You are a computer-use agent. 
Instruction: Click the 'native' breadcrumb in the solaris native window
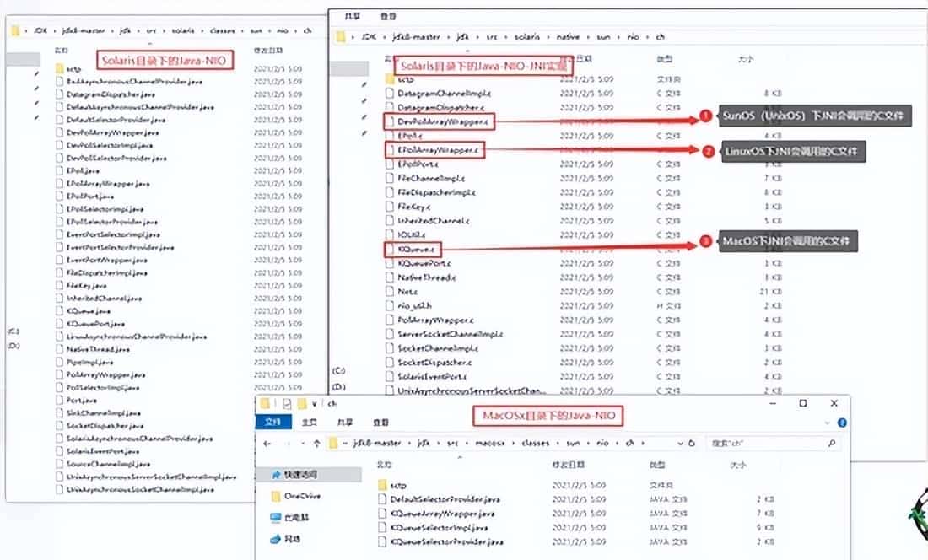pyautogui.click(x=568, y=36)
